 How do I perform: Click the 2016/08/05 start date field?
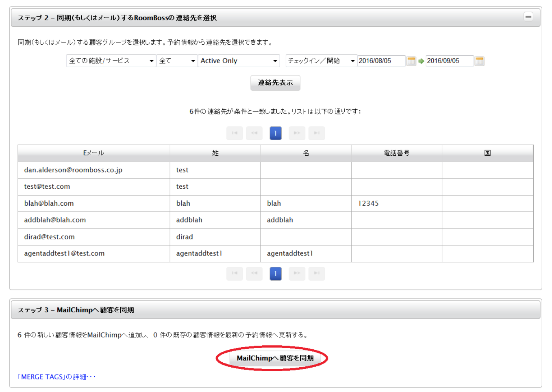[x=381, y=61]
